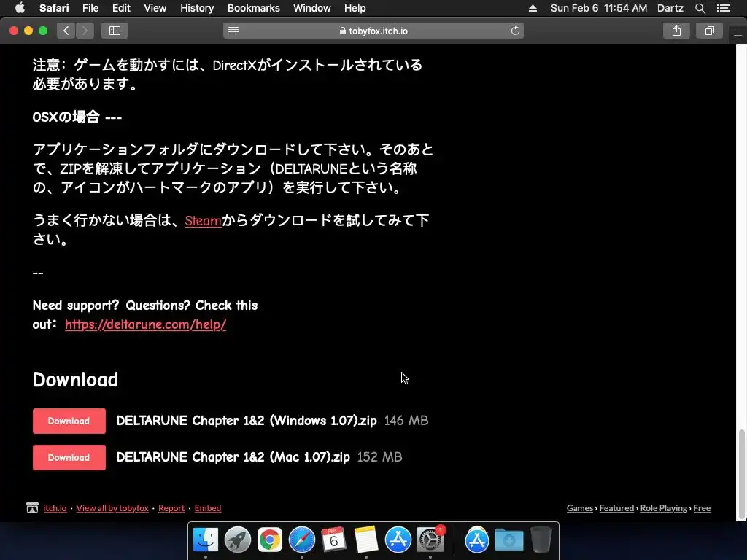Toggle Reader view in address bar
Screen dimensions: 747x560
[233, 31]
